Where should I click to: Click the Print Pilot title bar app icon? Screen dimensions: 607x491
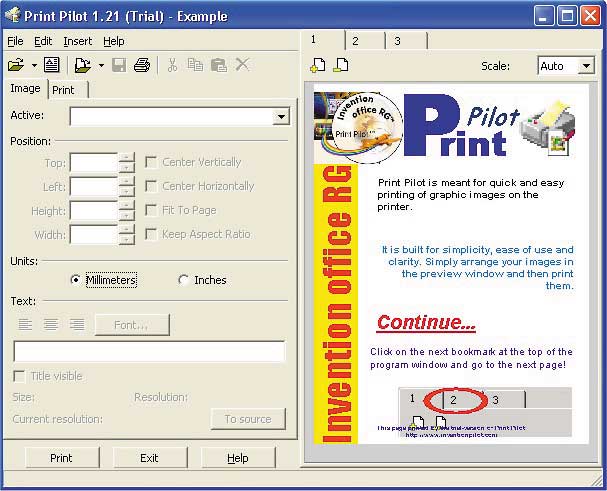point(12,15)
